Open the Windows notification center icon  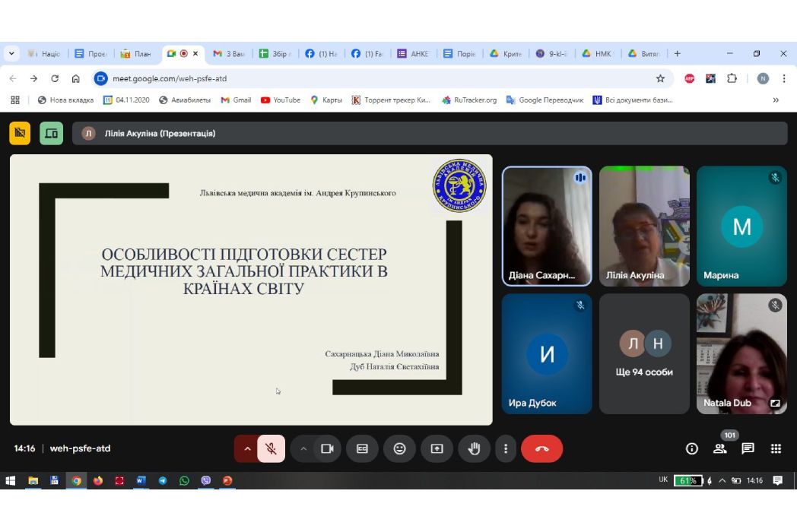tap(777, 480)
